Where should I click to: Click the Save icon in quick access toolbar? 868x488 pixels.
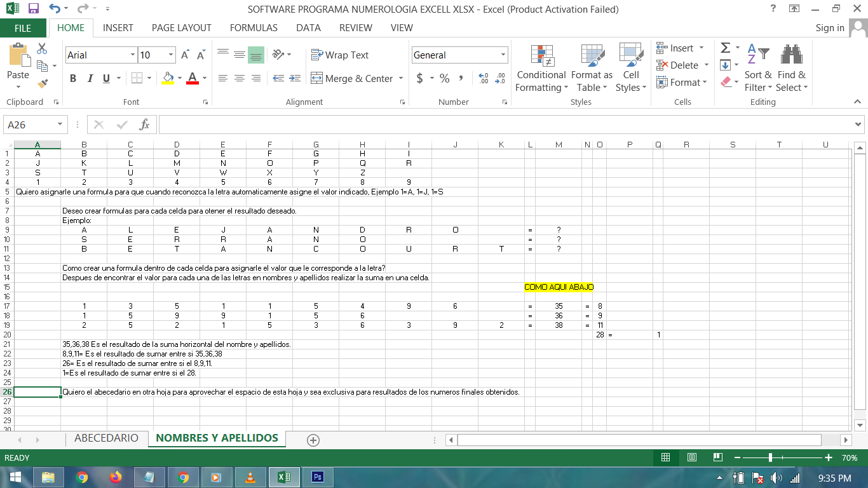[34, 9]
